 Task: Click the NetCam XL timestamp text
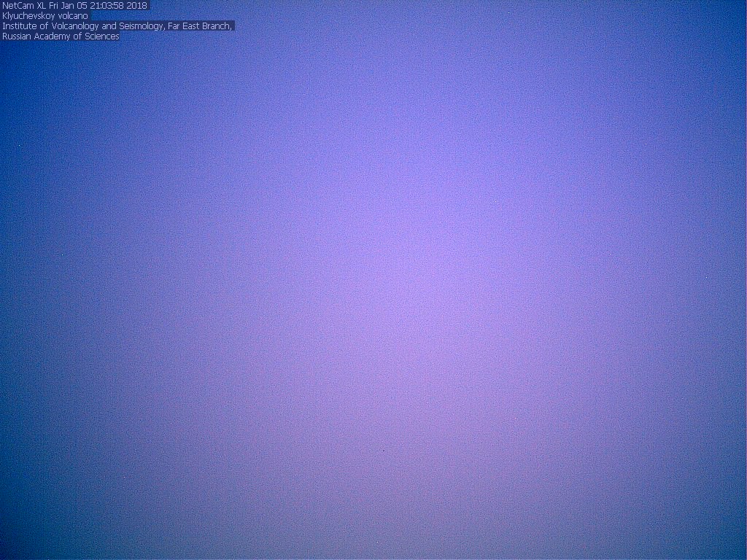point(75,6)
